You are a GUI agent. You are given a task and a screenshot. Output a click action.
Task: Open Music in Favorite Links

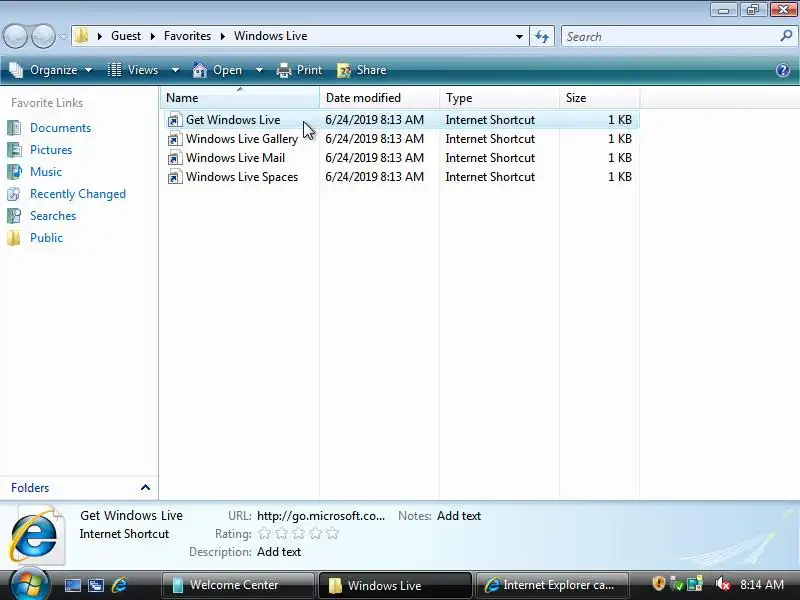[x=46, y=171]
